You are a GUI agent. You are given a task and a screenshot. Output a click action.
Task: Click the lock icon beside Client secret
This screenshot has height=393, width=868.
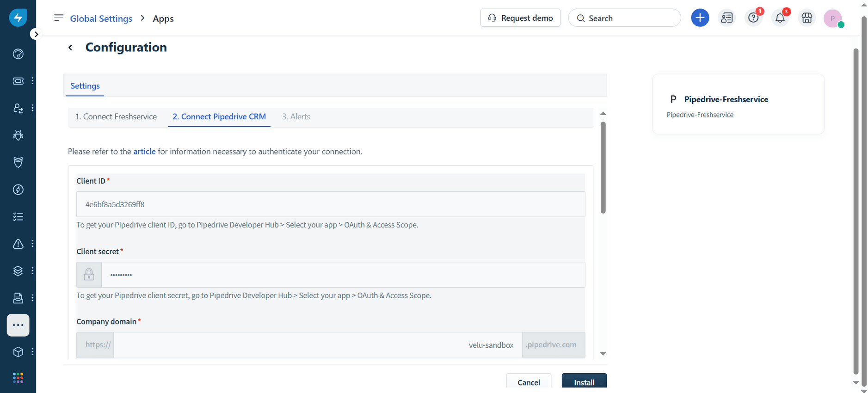(x=89, y=275)
